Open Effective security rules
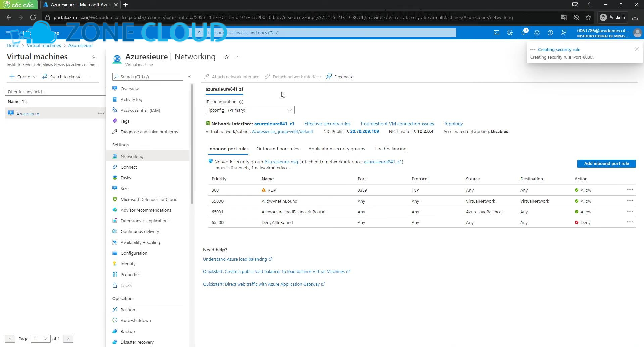Screen dimensions: 644x347 (327, 124)
